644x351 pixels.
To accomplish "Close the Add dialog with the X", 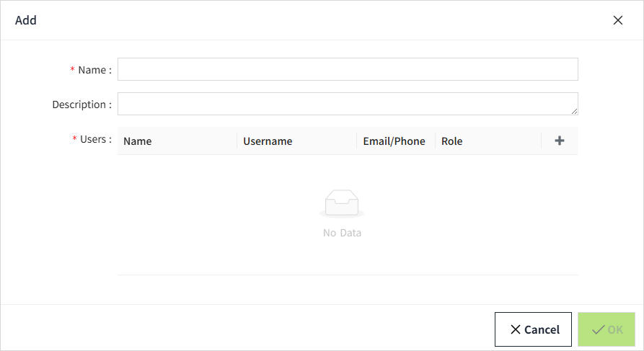I will click(617, 20).
